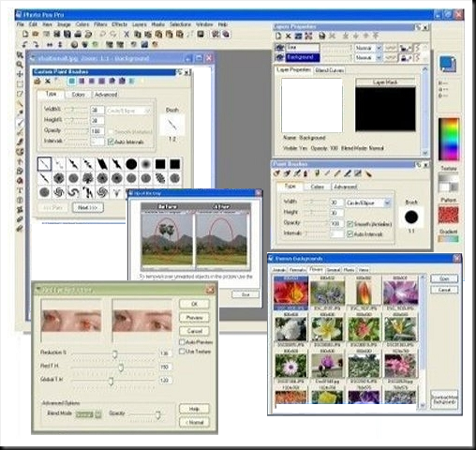Viewport: 476px width, 450px height.
Task: Enable the Use Texture checkbox in red eye dialog
Action: coord(182,352)
